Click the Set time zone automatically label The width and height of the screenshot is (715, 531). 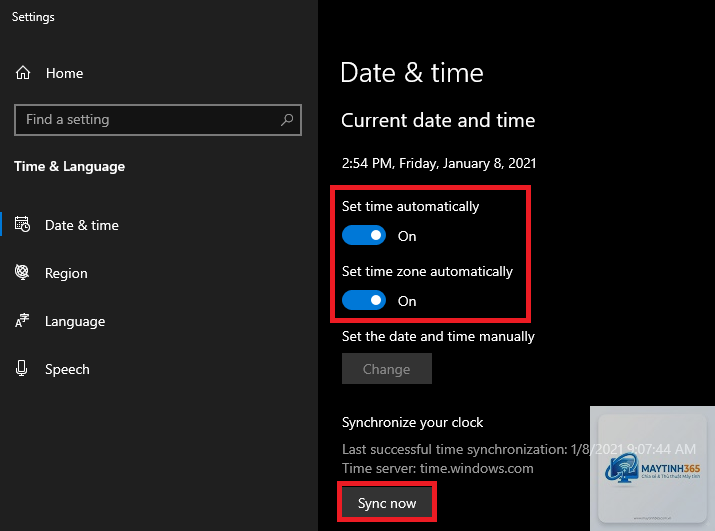(427, 271)
